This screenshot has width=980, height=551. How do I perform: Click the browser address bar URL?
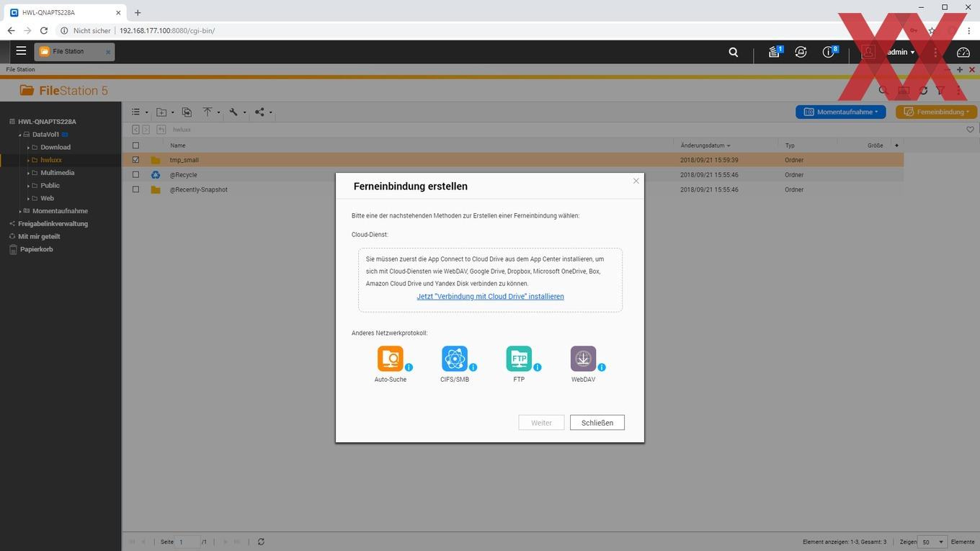[167, 31]
